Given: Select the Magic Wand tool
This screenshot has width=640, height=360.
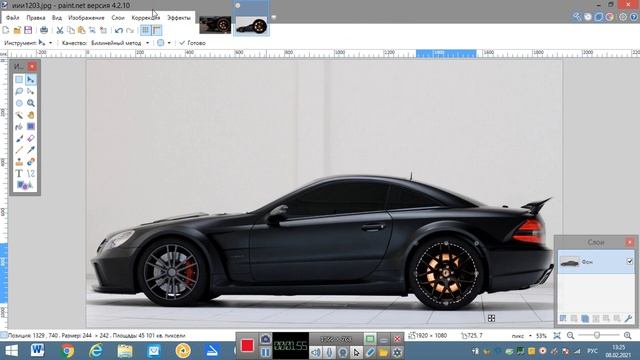Looking at the screenshot, I should (19, 115).
